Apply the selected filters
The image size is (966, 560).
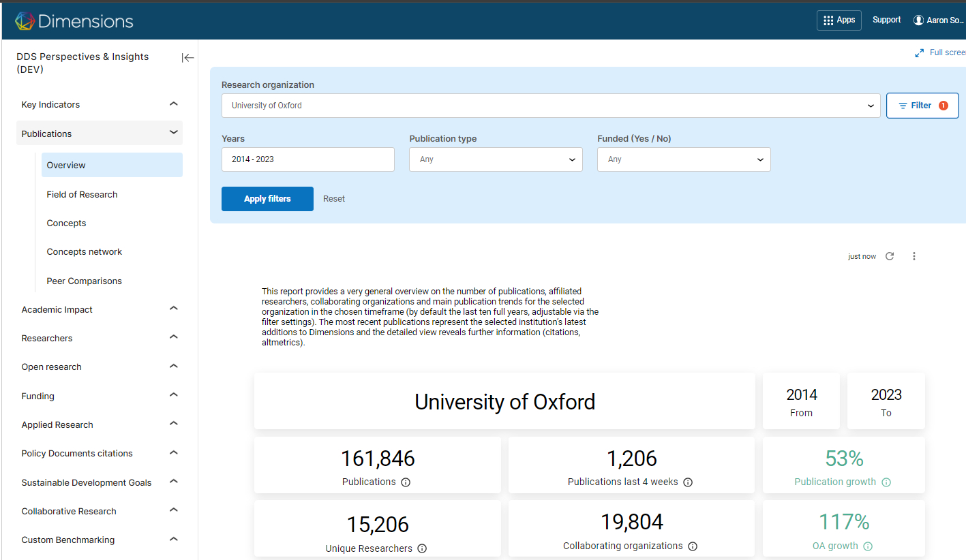click(x=267, y=199)
